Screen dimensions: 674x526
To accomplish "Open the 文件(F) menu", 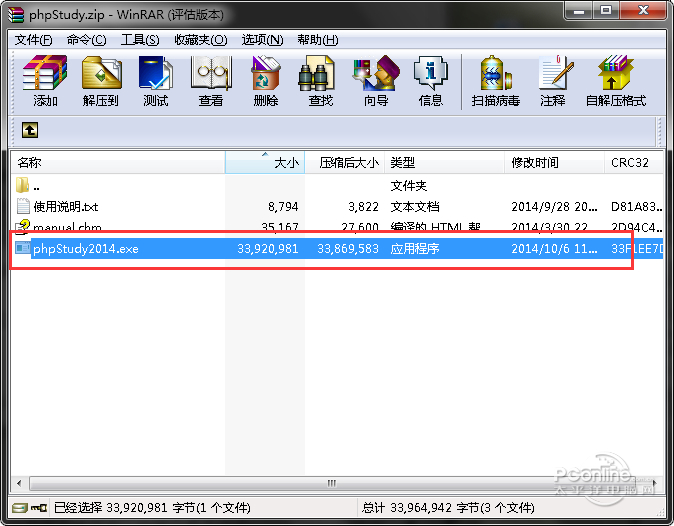I will pyautogui.click(x=34, y=40).
